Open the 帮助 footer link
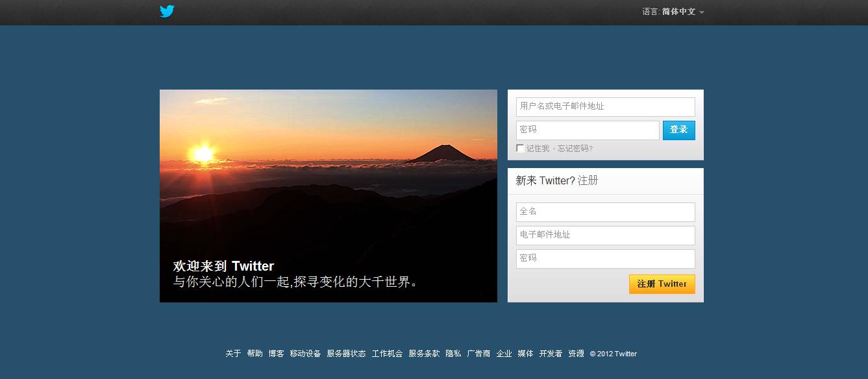Viewport: 868px width, 379px height. click(x=254, y=354)
